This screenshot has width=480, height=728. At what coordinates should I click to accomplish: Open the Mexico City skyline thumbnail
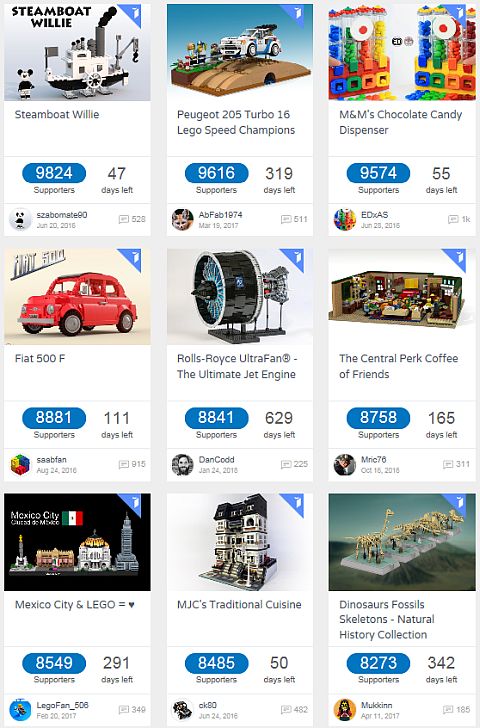(x=77, y=542)
